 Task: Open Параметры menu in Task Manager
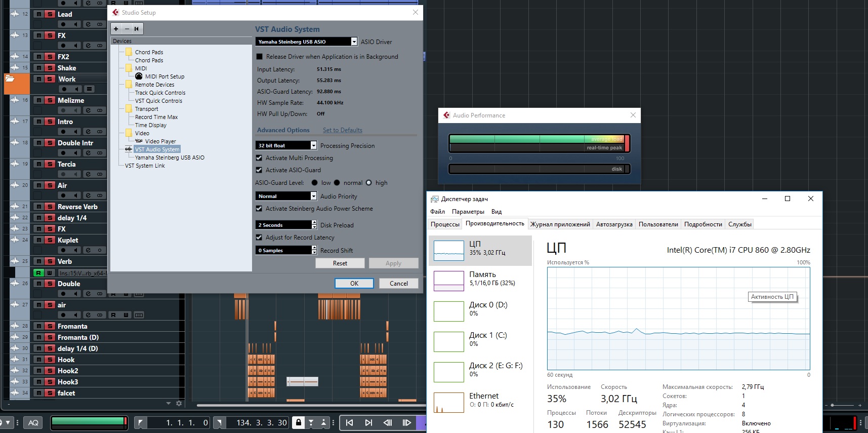pos(468,212)
